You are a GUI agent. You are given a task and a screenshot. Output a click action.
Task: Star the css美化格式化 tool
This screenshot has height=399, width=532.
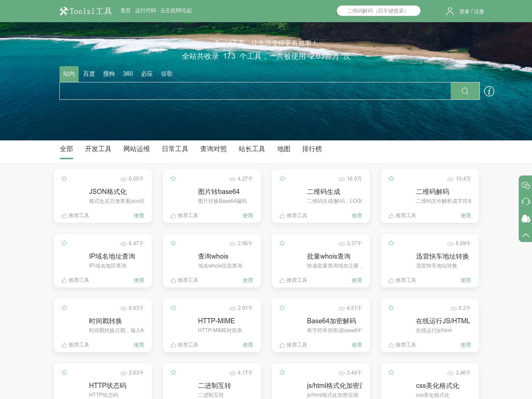pyautogui.click(x=391, y=372)
